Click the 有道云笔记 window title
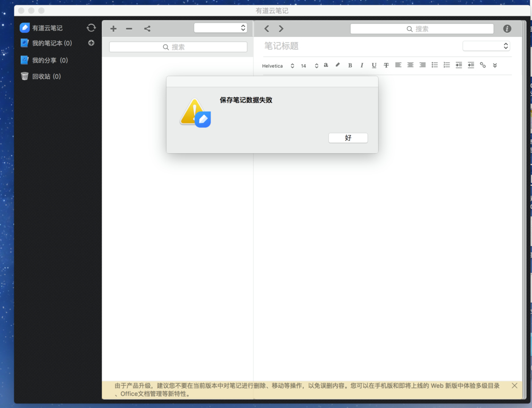Viewport: 532px width, 408px height. (272, 11)
